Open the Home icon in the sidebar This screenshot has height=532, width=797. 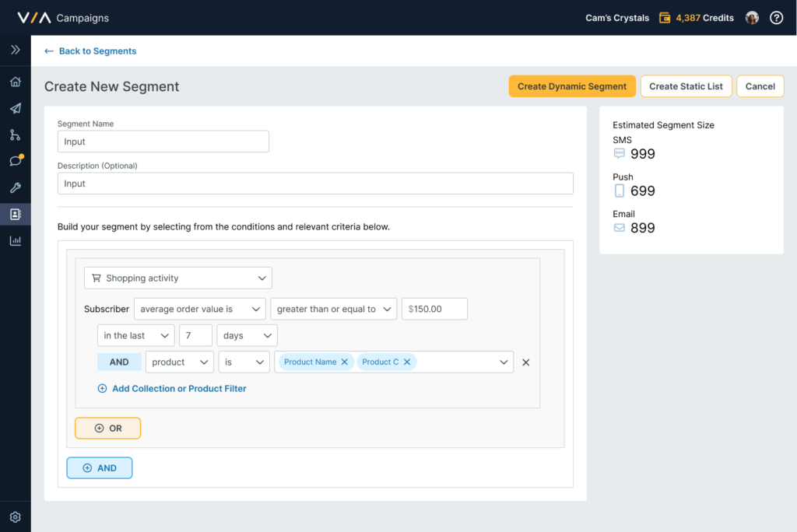point(15,82)
